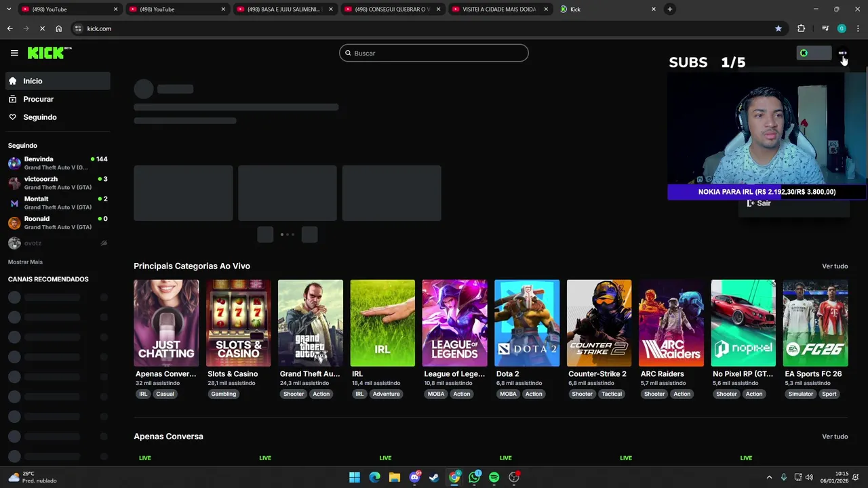Screen dimensions: 868x488
Task: Open the ARC Raiders category thumbnail
Action: (x=671, y=323)
